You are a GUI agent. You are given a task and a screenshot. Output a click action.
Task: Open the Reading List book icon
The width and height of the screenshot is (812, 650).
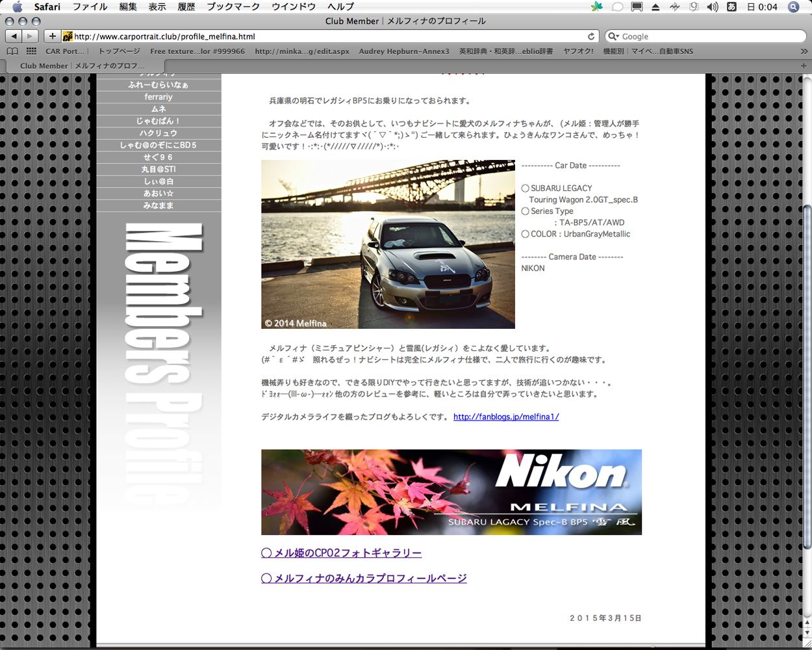pos(12,51)
